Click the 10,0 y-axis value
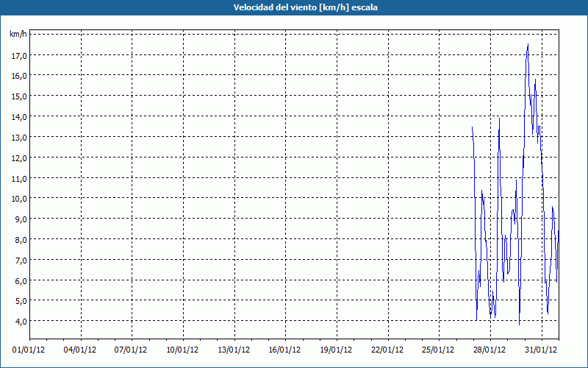Screen dimensions: 588x368 [x=20, y=199]
